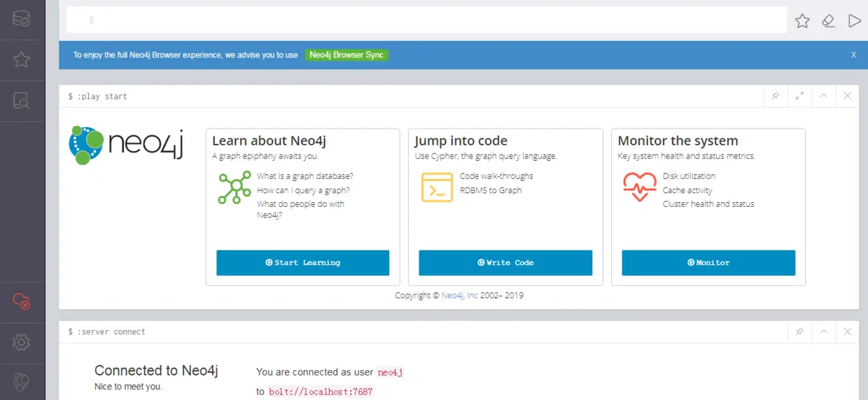
Task: Pin the :play start frame
Action: pos(775,96)
